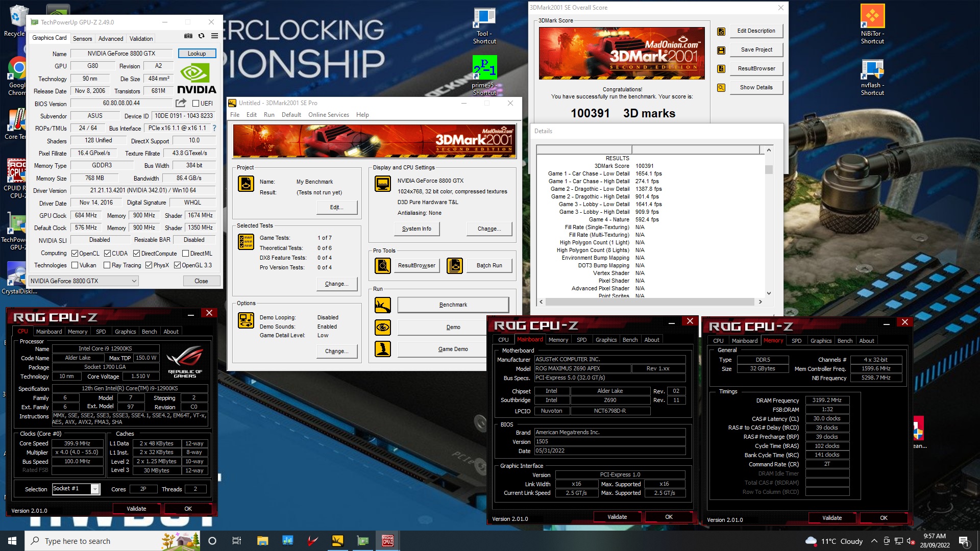Toggle the Ray Tracing checkbox

pyautogui.click(x=107, y=265)
